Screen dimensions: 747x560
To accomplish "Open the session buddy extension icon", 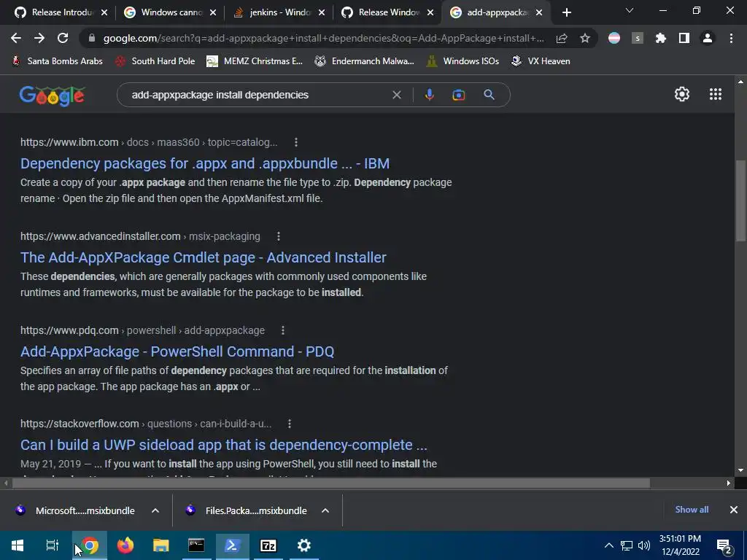I will pos(638,38).
